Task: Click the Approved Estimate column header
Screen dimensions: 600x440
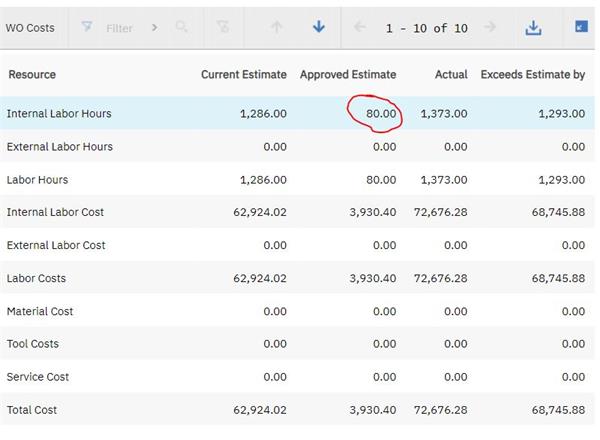Action: tap(348, 74)
